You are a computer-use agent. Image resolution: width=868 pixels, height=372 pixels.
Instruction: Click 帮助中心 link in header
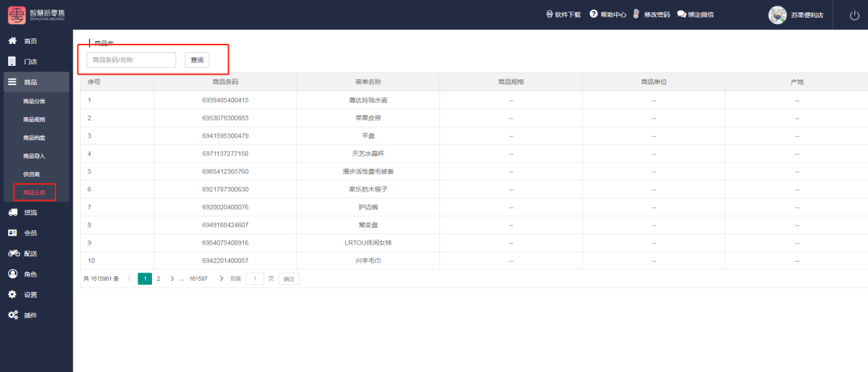pos(613,14)
